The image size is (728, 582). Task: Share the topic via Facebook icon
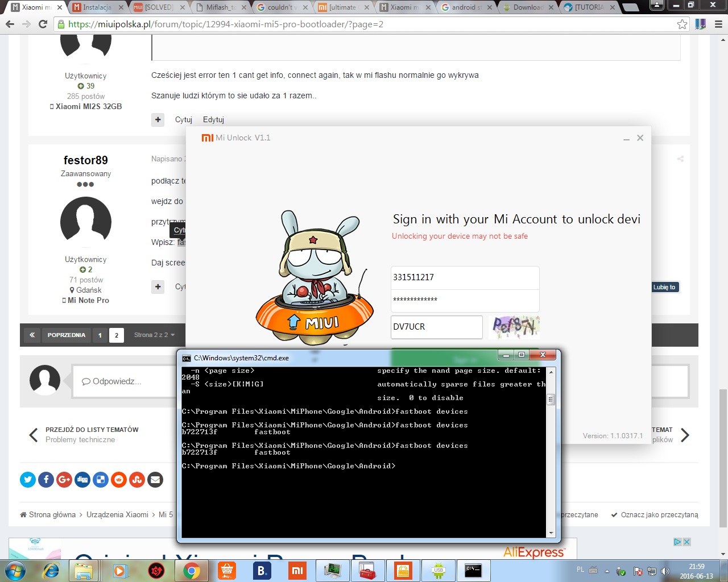(x=46, y=480)
